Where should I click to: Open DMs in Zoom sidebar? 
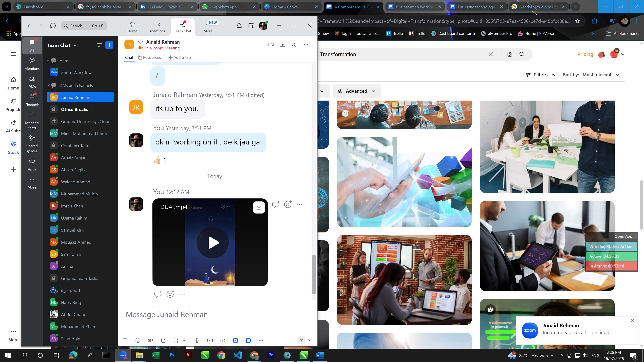pyautogui.click(x=32, y=82)
